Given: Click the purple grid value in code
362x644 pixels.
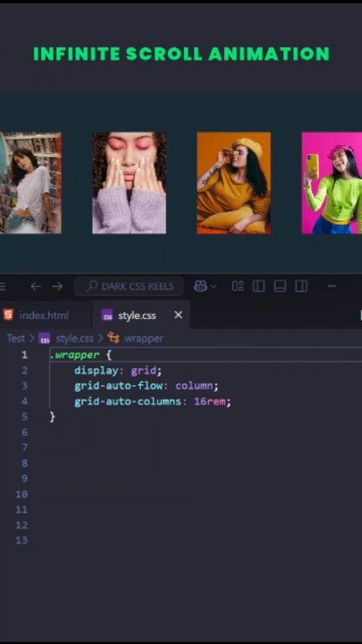Looking at the screenshot, I should (x=143, y=370).
